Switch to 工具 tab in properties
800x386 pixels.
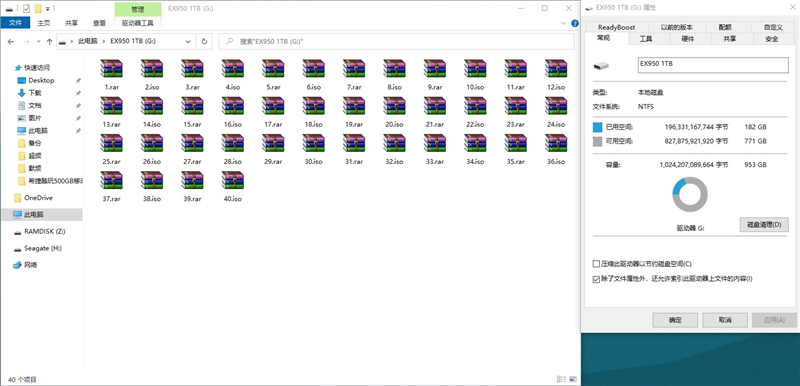coord(645,39)
